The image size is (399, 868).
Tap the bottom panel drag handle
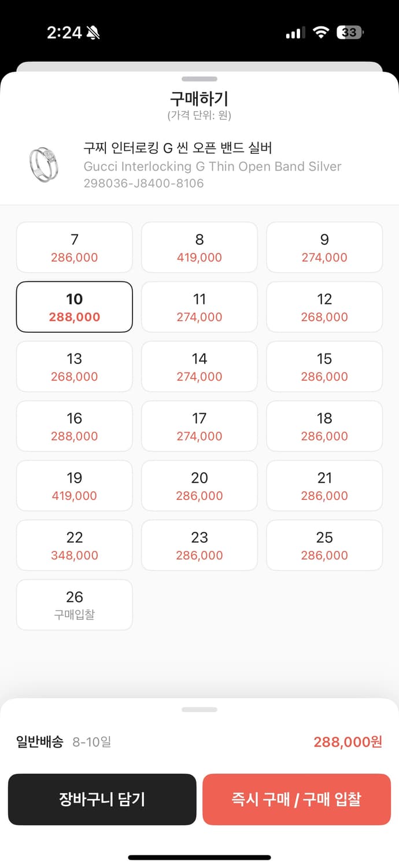click(x=199, y=709)
